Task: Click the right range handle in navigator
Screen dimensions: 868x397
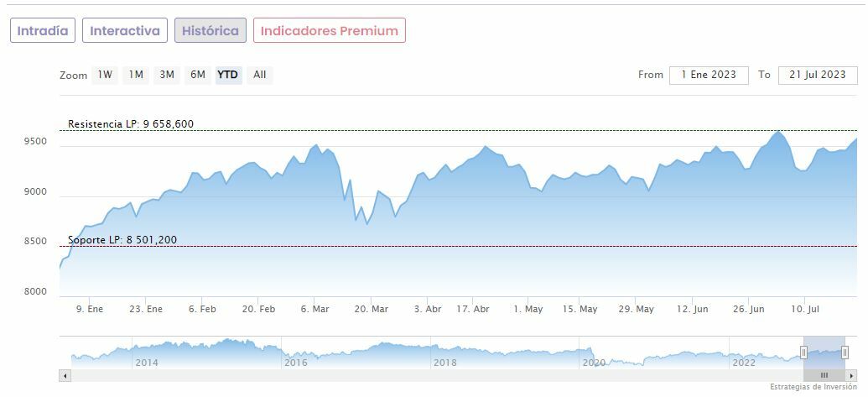Action: click(845, 353)
